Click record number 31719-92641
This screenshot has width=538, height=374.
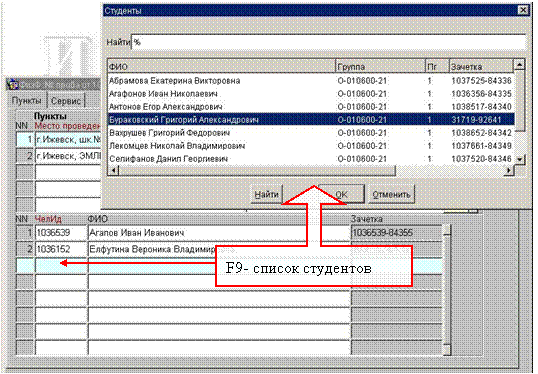click(476, 120)
